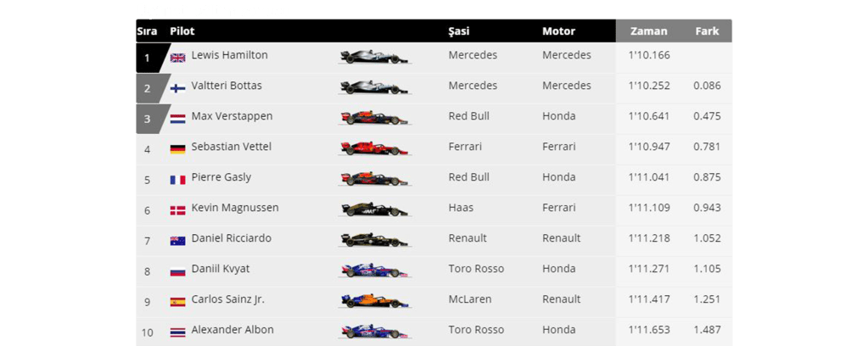Screen dimensions: 868x346
Task: Click Daniel Ricciardo's Renault car image
Action: pos(374,240)
